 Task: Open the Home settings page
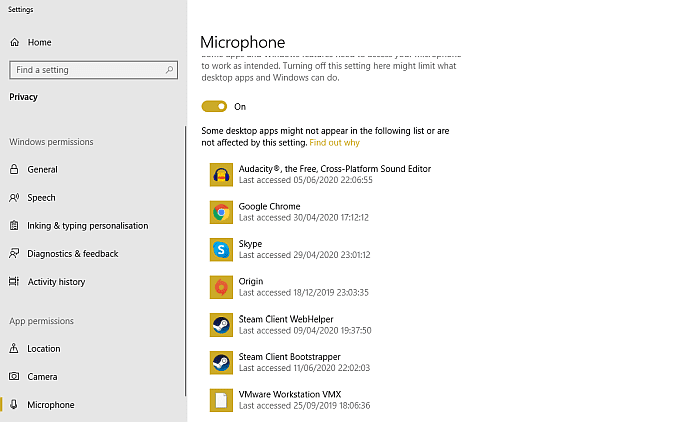click(39, 43)
